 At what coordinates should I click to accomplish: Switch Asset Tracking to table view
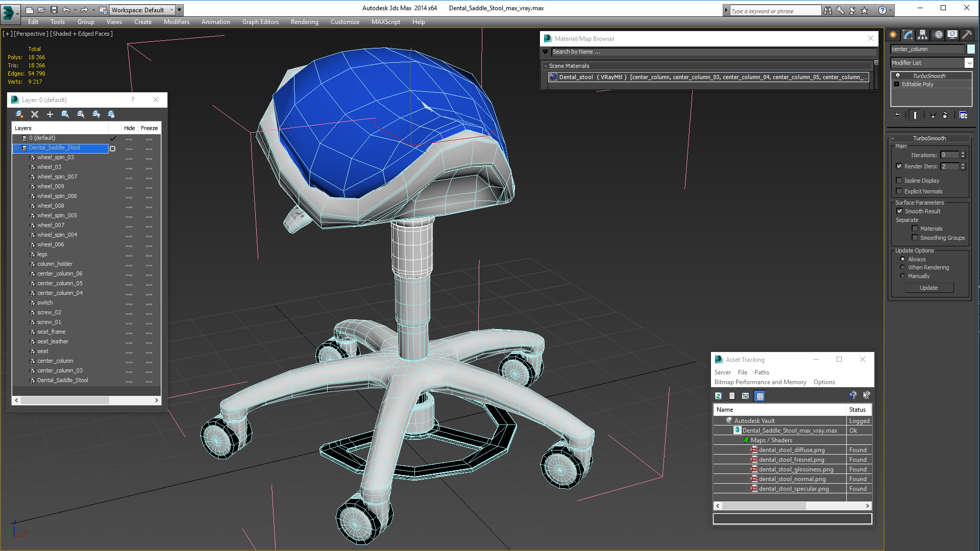click(x=759, y=396)
